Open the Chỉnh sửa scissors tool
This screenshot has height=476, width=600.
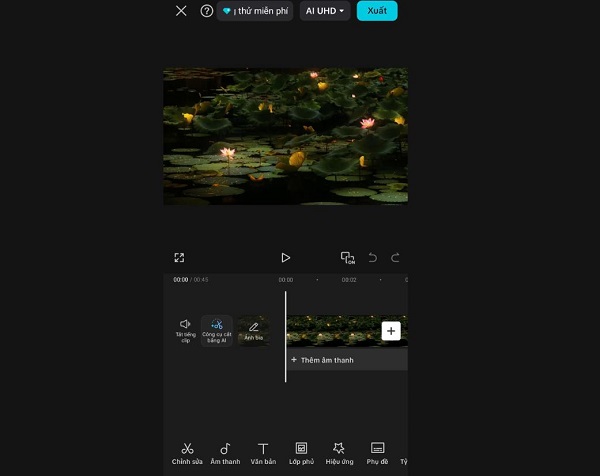click(187, 453)
